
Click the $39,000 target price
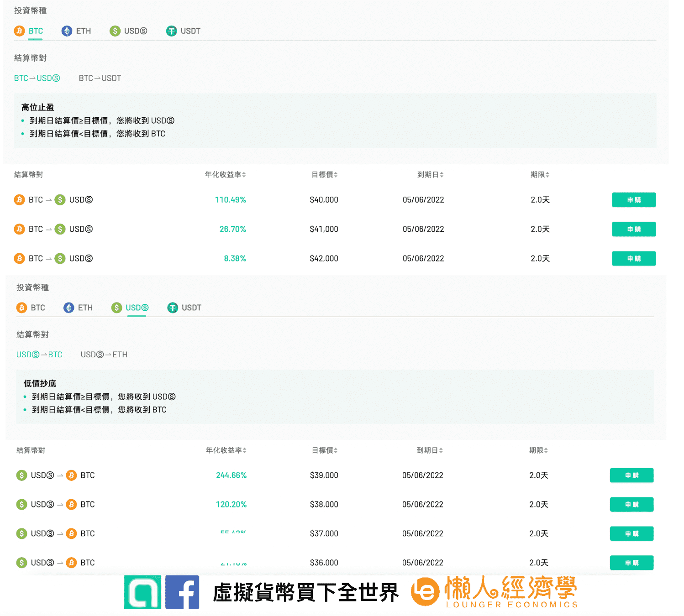[324, 475]
